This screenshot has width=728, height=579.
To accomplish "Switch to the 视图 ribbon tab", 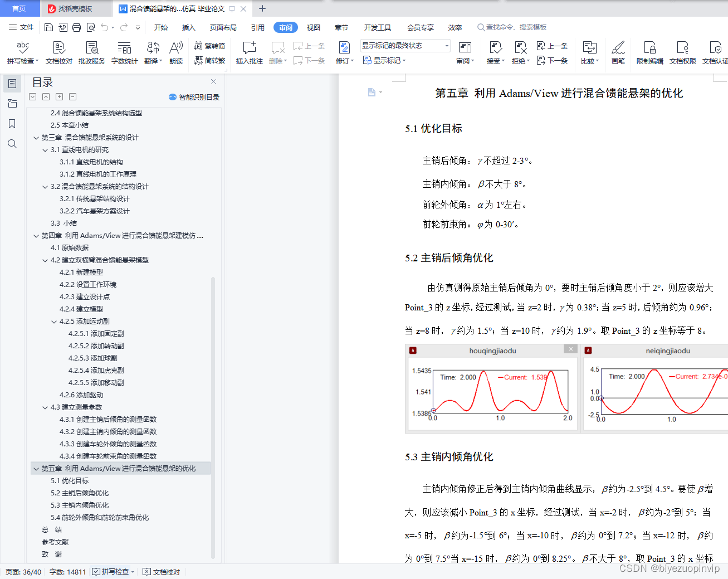I will pyautogui.click(x=314, y=27).
